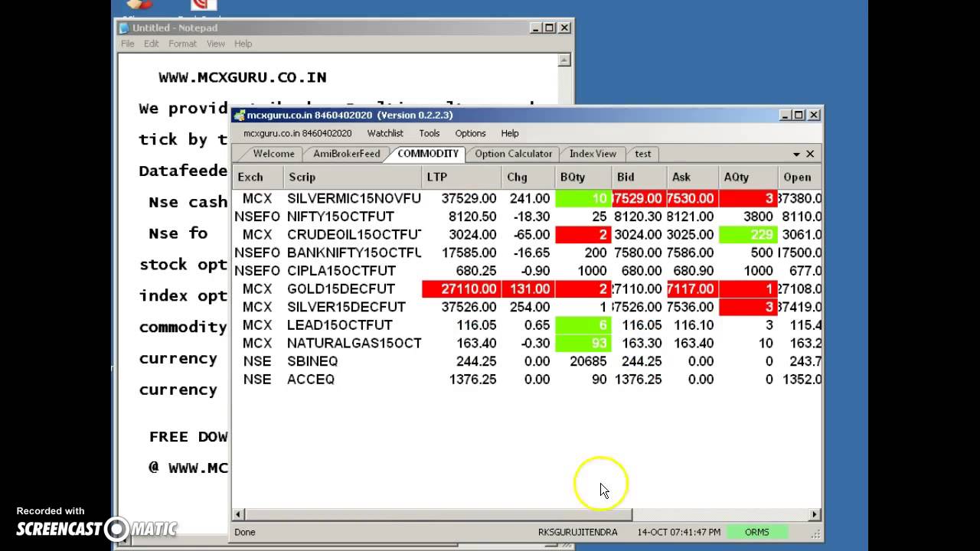980x551 pixels.
Task: Click the Open column header
Action: [799, 177]
